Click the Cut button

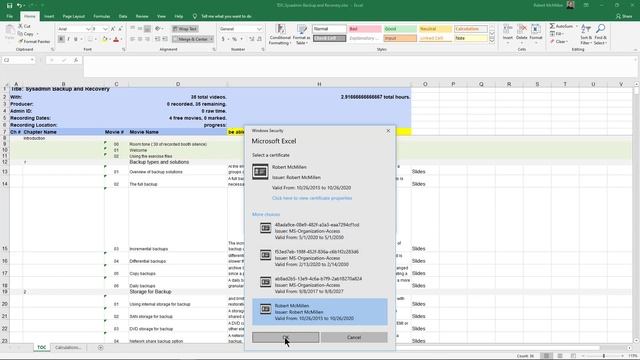(x=24, y=26)
